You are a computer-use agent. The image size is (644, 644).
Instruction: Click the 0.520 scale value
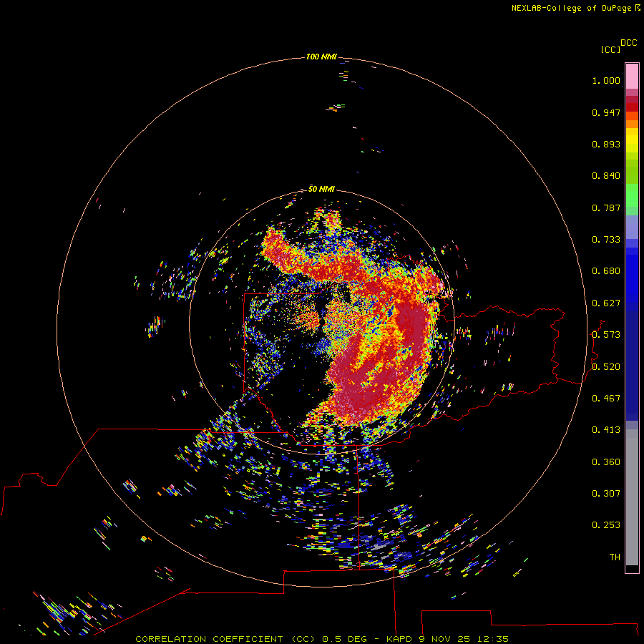[x=606, y=367]
